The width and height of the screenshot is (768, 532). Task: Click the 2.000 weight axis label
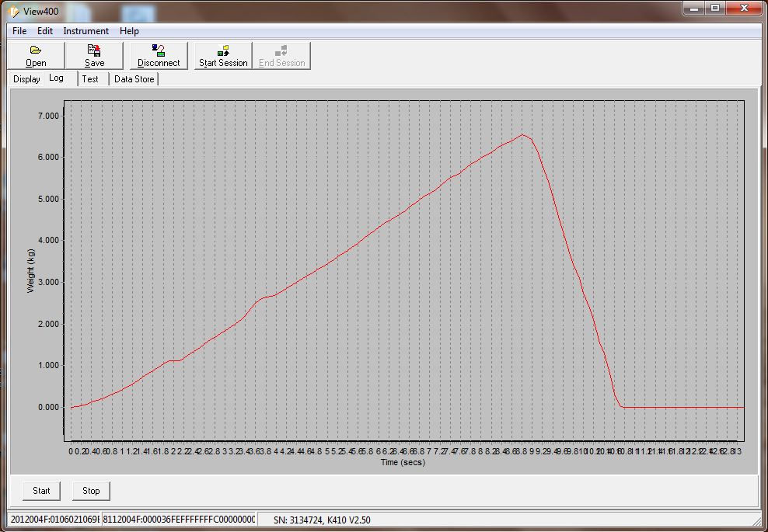pyautogui.click(x=48, y=324)
